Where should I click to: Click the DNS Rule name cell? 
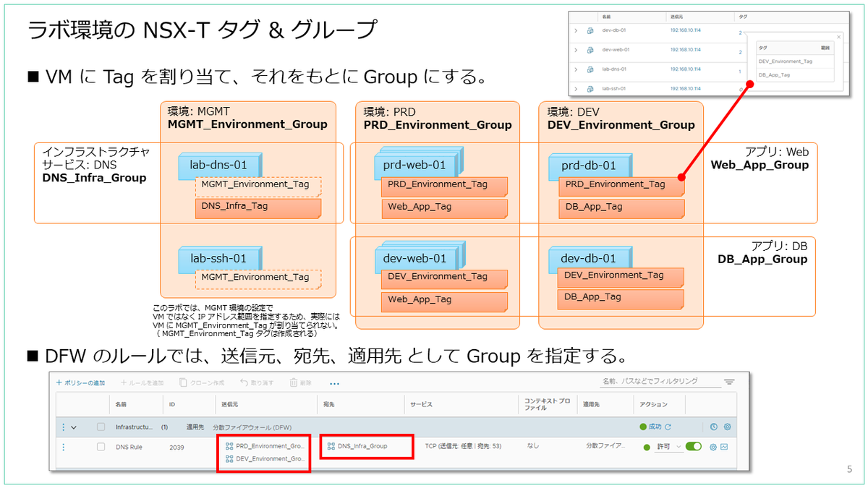129,447
